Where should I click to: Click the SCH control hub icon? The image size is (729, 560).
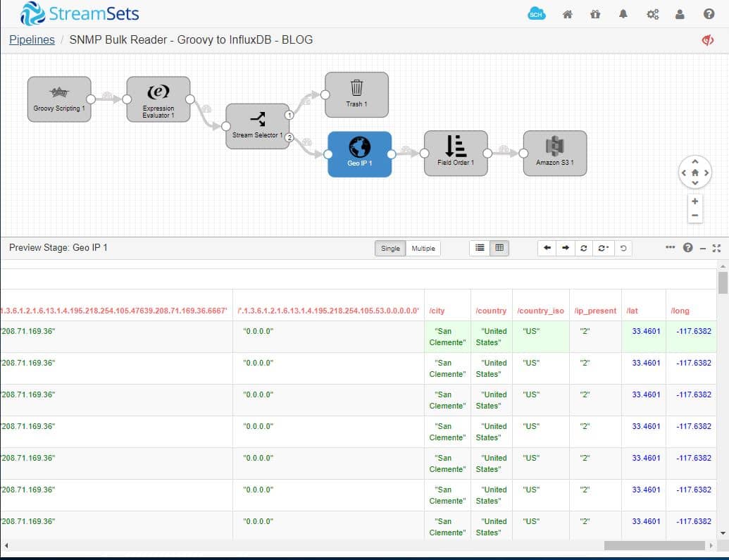pos(536,13)
